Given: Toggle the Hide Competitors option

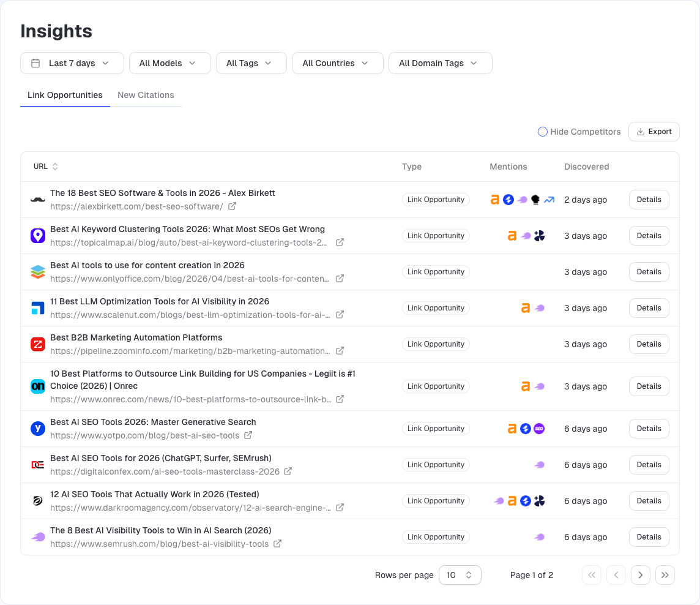Looking at the screenshot, I should [542, 132].
